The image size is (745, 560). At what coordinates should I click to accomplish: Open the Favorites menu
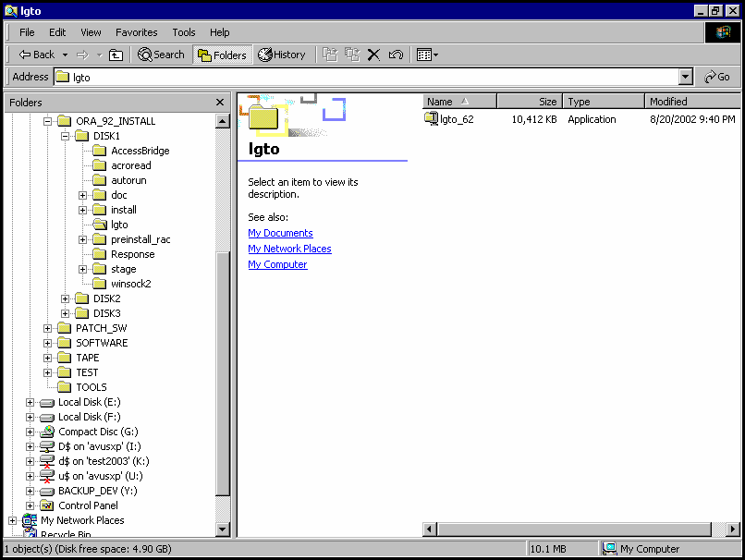click(x=137, y=32)
